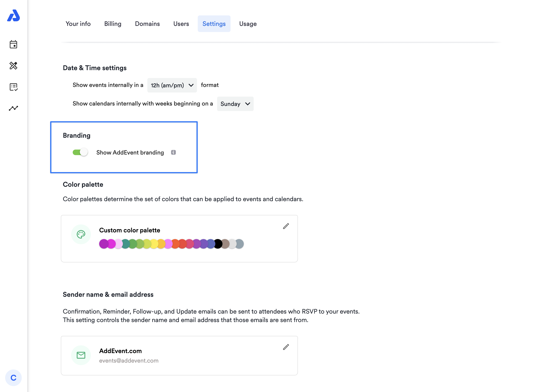Viewport: 548px width, 392px height.
Task: Click the Branding heading
Action: 76,135
